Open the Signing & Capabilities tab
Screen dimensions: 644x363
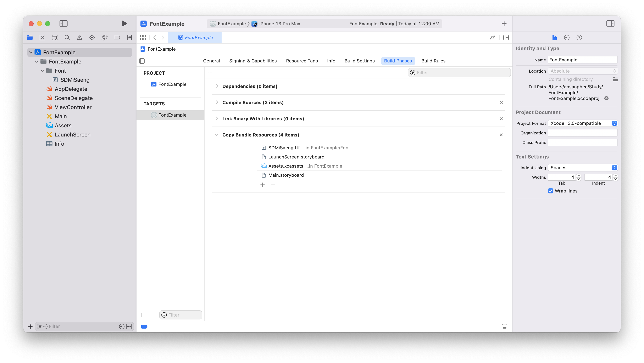click(x=253, y=61)
